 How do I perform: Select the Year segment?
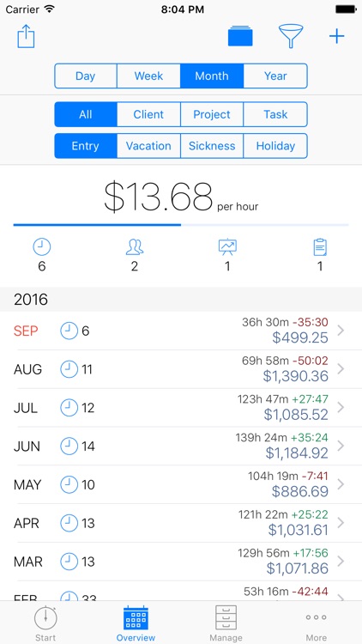pyautogui.click(x=275, y=76)
